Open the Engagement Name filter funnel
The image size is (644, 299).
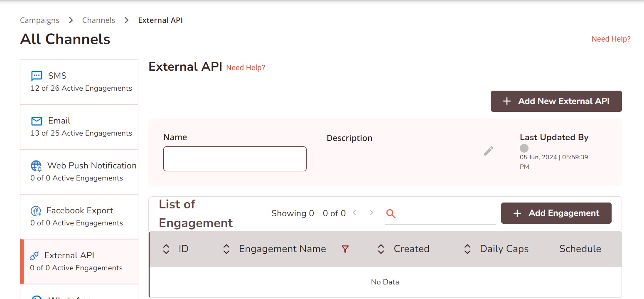click(345, 249)
